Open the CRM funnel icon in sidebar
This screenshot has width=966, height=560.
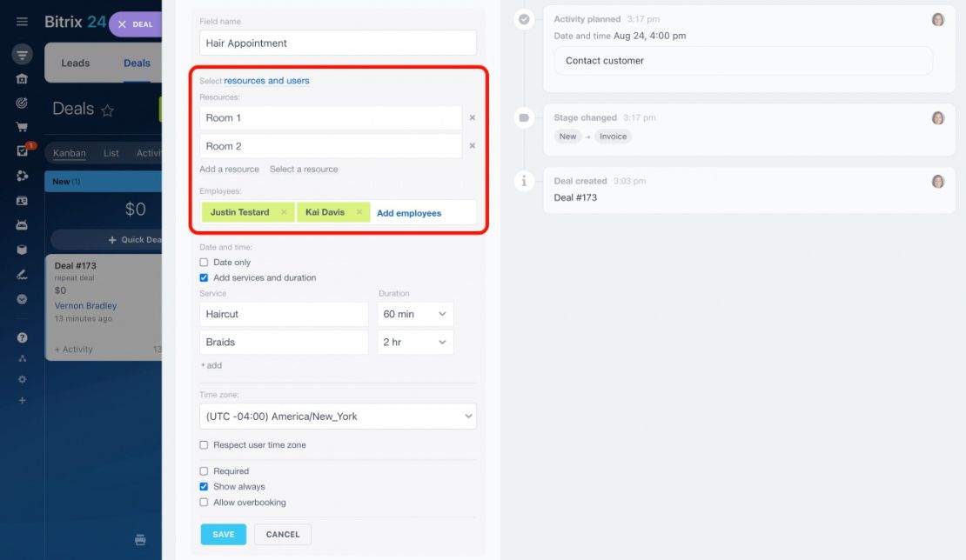click(22, 55)
